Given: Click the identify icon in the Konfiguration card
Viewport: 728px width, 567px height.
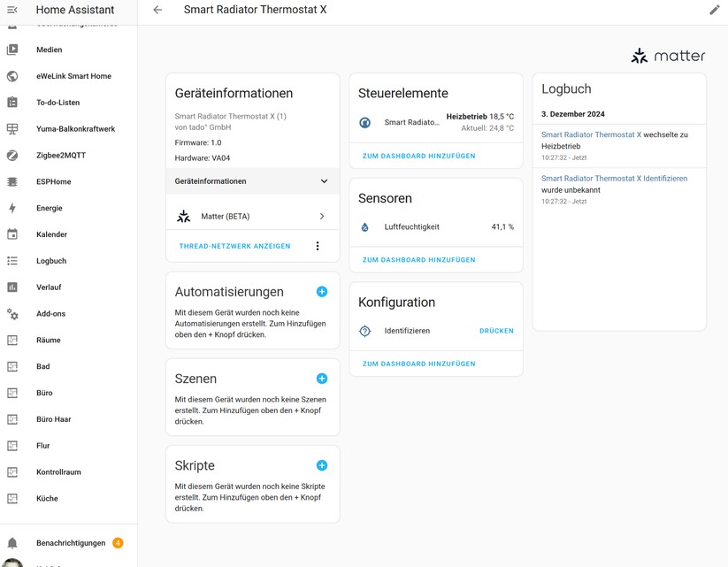Looking at the screenshot, I should [364, 331].
